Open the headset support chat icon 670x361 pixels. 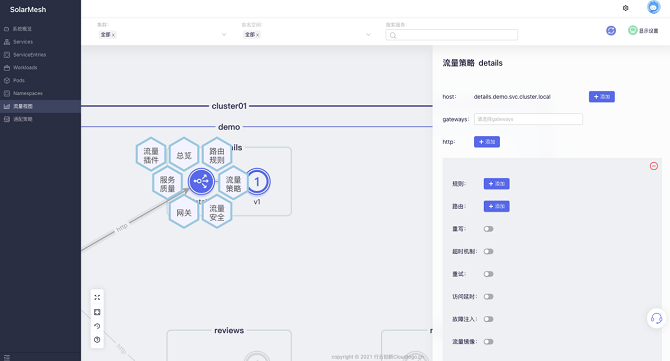[x=656, y=318]
